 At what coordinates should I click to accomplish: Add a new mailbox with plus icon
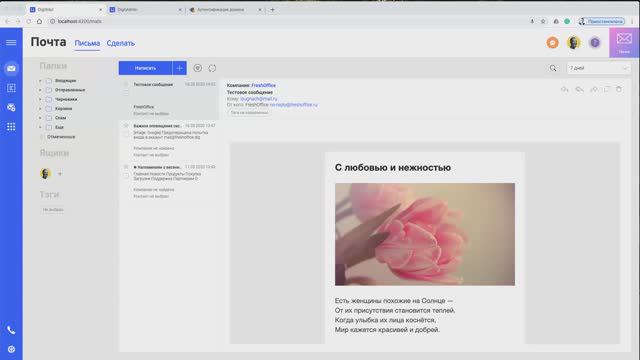[60, 174]
